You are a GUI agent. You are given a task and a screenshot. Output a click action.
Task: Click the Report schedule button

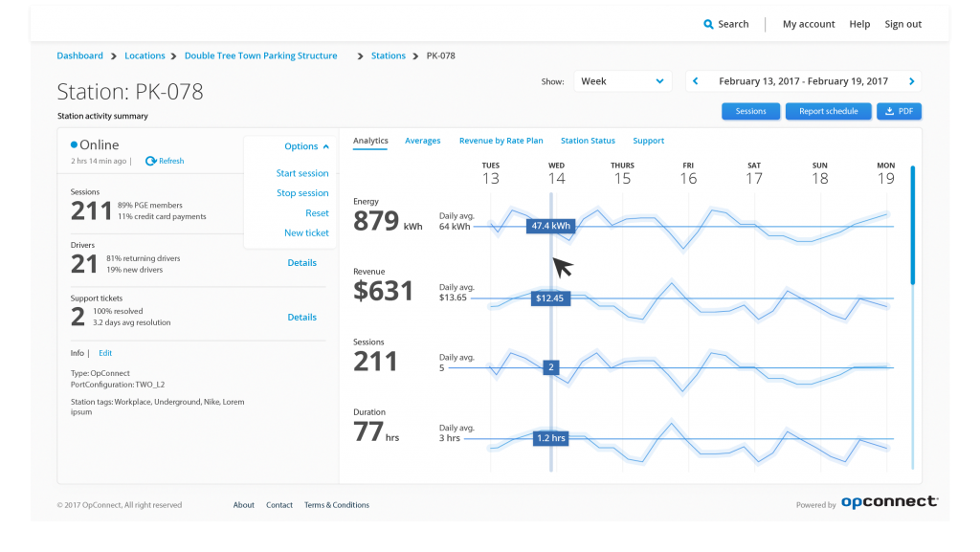coord(828,111)
